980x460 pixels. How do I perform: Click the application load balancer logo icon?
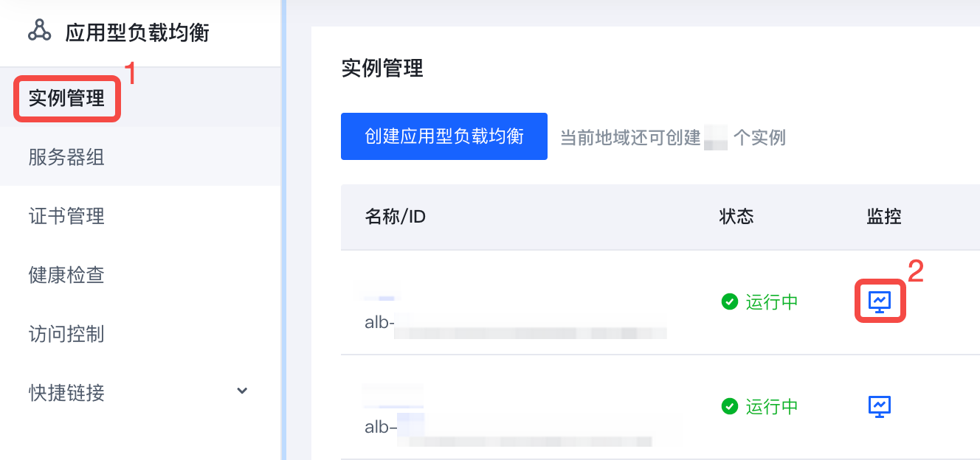coord(39,30)
